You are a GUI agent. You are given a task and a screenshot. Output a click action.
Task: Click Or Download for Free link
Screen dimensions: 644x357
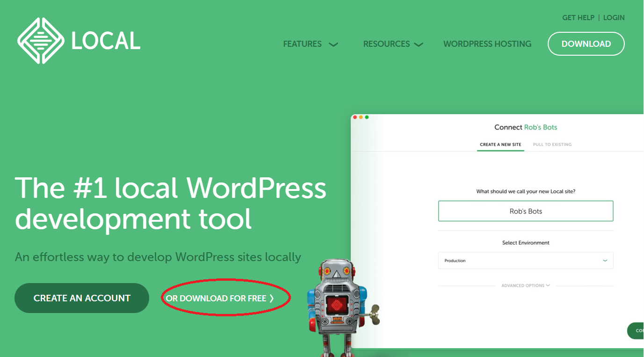click(220, 299)
